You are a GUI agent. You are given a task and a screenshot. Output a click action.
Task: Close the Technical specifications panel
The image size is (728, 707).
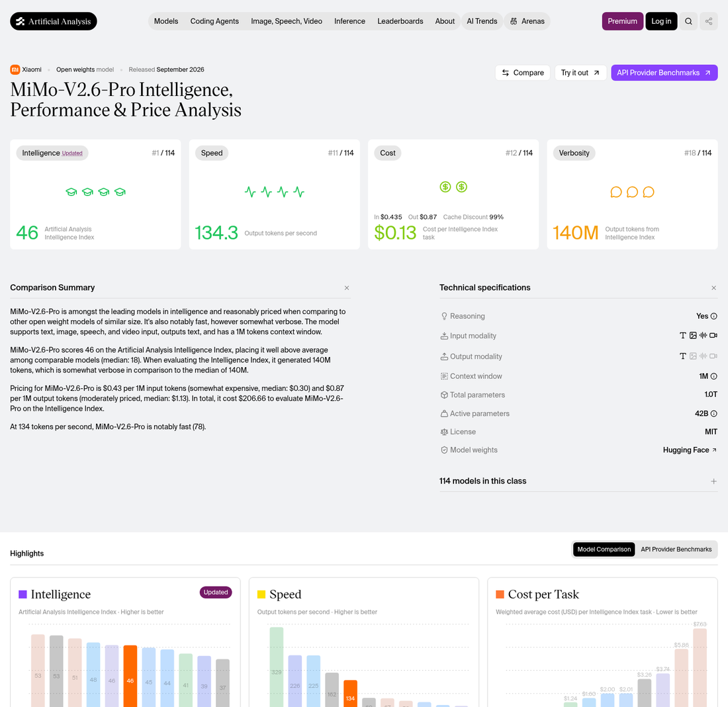(x=713, y=288)
